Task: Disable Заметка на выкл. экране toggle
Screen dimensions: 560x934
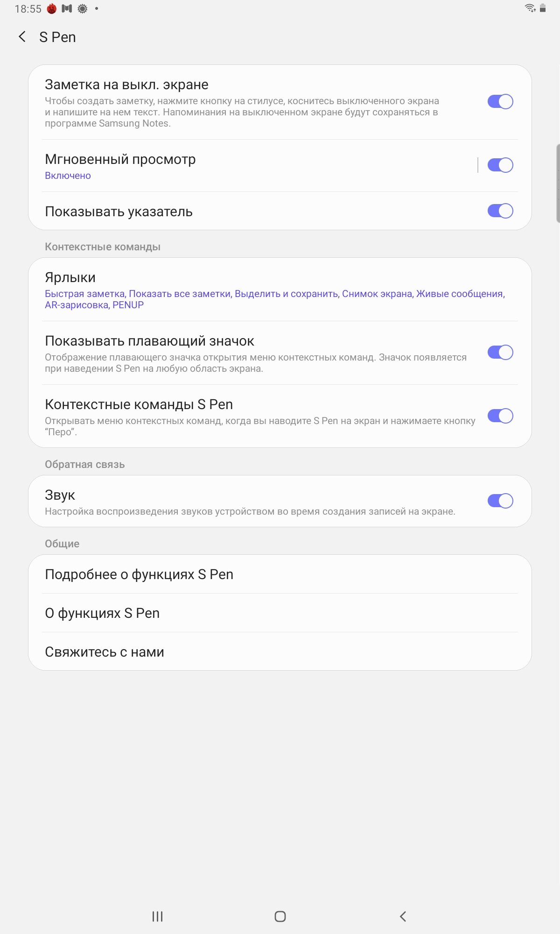Action: (x=500, y=101)
